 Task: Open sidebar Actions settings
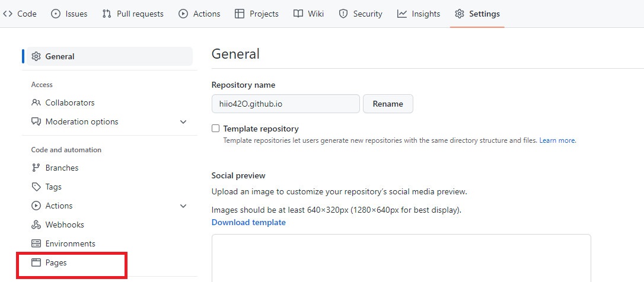coord(110,206)
